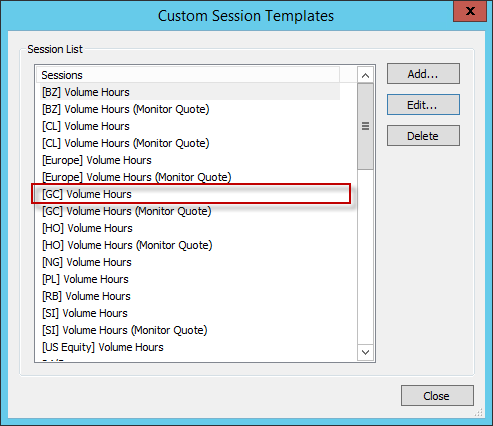The height and width of the screenshot is (426, 493).
Task: Choose the [HO] Volume Hours session
Action: (190, 228)
